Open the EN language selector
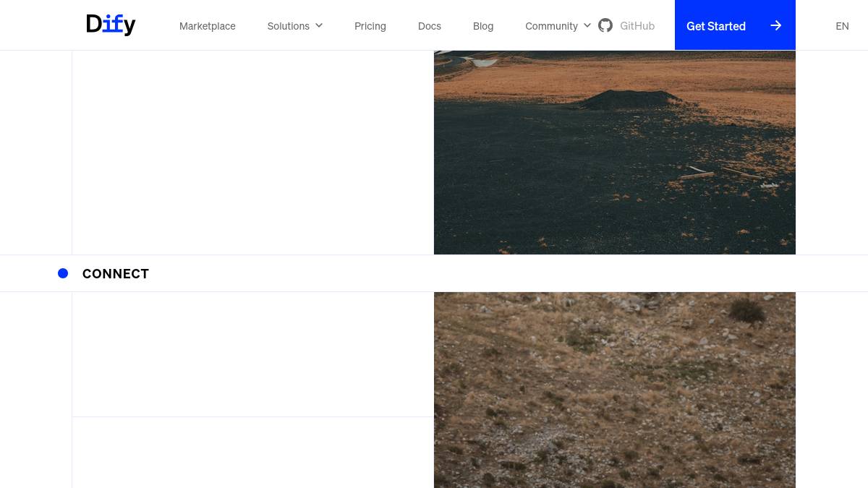The width and height of the screenshot is (868, 488). (x=842, y=26)
